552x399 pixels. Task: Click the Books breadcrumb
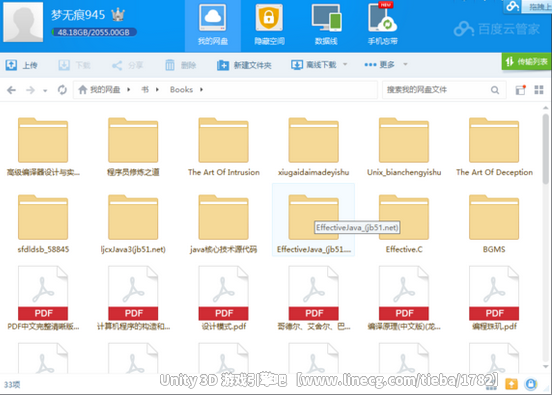pos(182,90)
